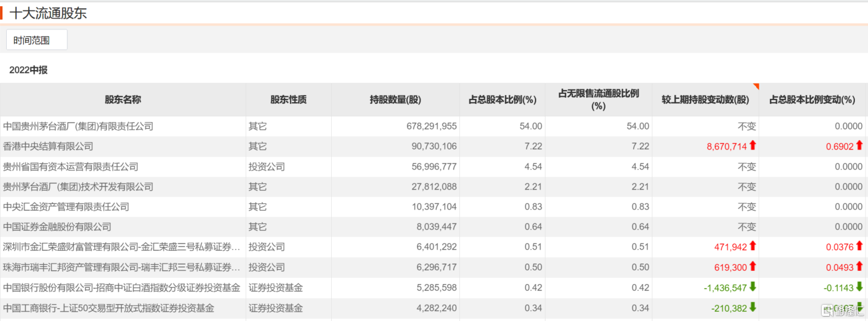Click red up arrow beside 0.6902
868x321 pixels.
coord(859,146)
